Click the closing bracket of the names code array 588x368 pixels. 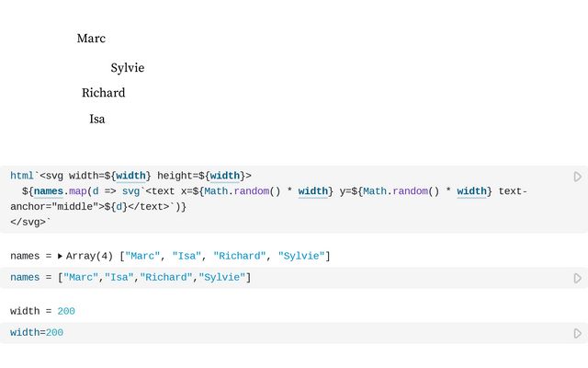[248, 278]
